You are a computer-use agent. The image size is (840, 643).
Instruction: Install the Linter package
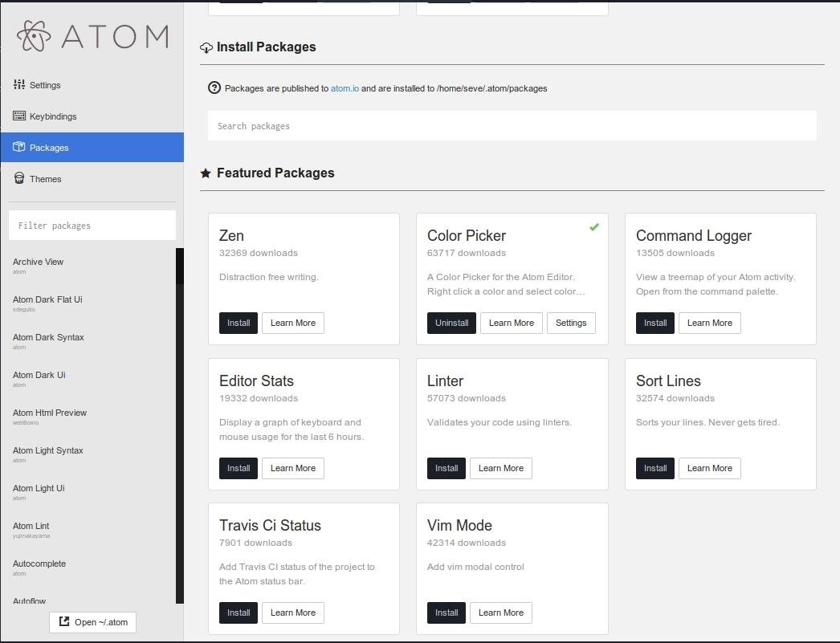pyautogui.click(x=447, y=468)
